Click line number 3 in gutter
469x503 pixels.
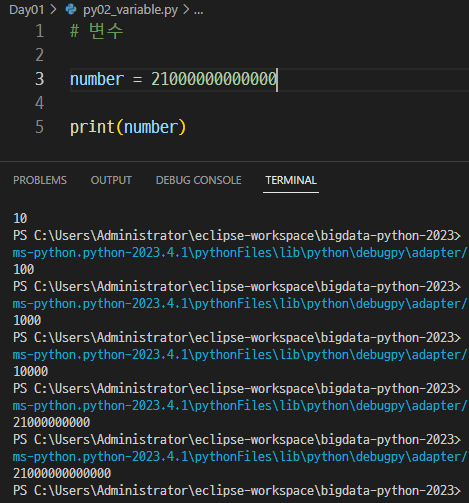(x=40, y=79)
